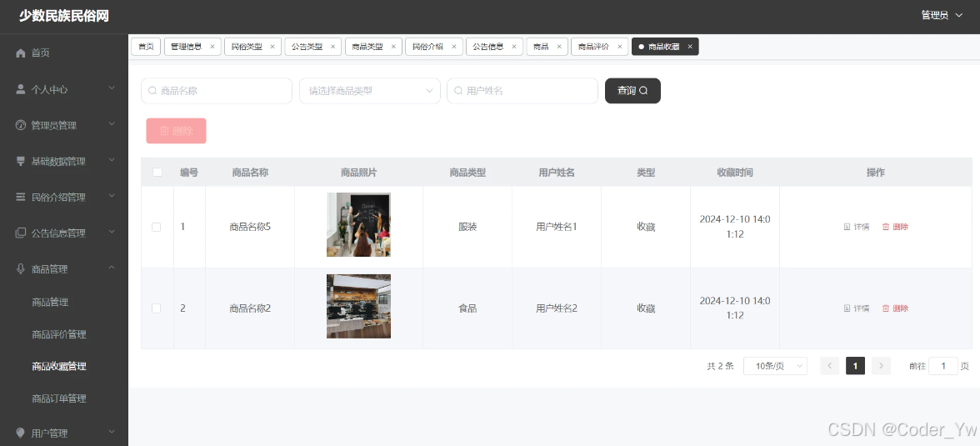Viewport: 980px width, 446px height.
Task: Close the 公告信息 tab
Action: click(x=514, y=47)
